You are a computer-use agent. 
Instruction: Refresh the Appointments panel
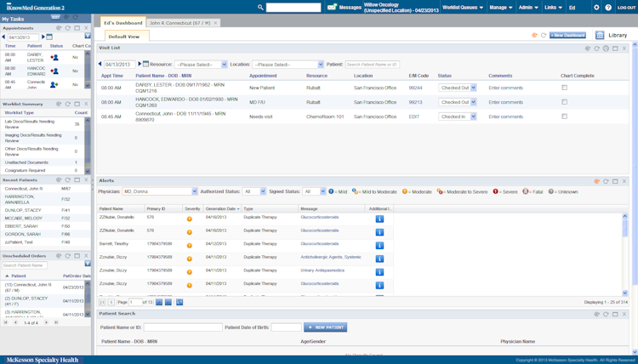[x=68, y=28]
